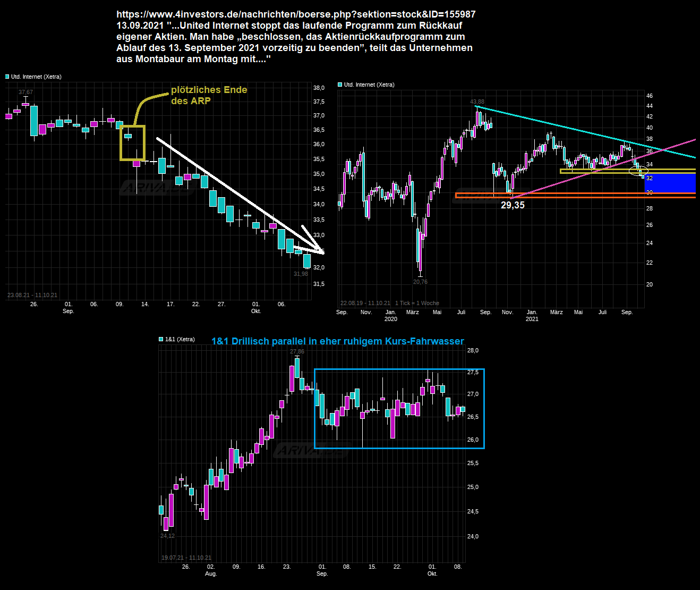Click the 27. date axis label
This screenshot has width=700, height=590.
(x=221, y=305)
